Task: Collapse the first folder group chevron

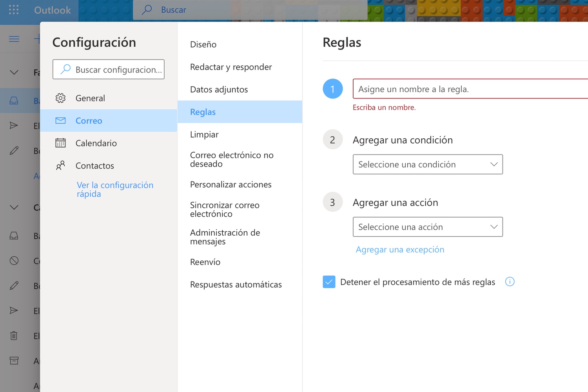Action: click(14, 73)
